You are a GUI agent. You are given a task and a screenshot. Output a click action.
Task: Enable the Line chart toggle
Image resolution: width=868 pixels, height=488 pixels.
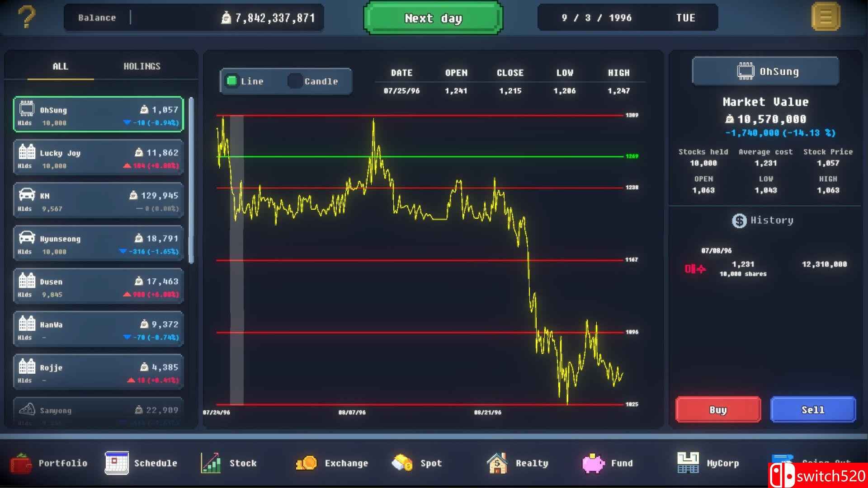(x=232, y=81)
